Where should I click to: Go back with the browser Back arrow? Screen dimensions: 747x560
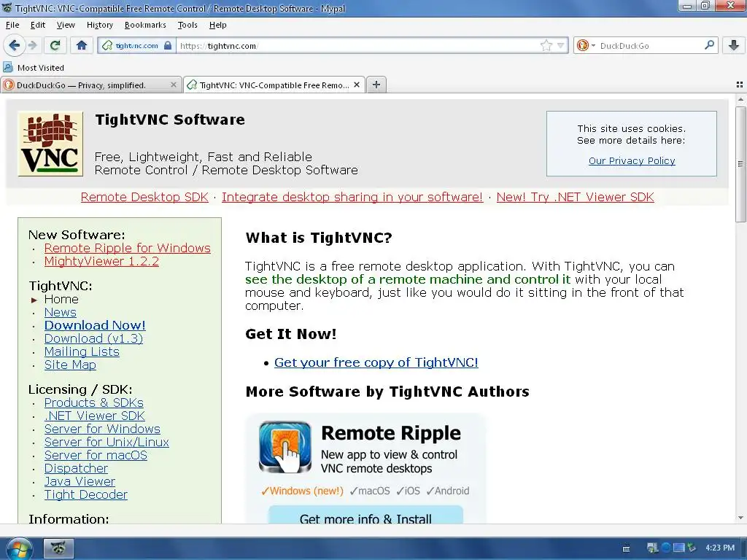coord(15,45)
